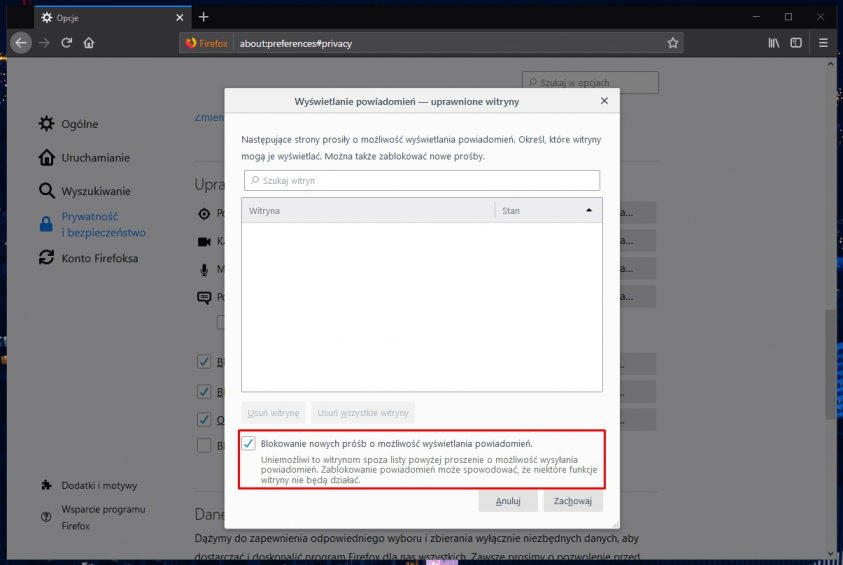Viewport: 843px width, 565px height.
Task: Click the Anuluj button
Action: pos(508,501)
